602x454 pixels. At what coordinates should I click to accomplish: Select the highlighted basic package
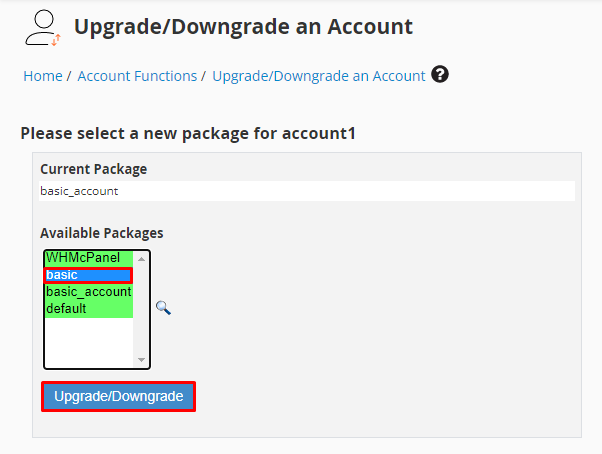(x=88, y=275)
